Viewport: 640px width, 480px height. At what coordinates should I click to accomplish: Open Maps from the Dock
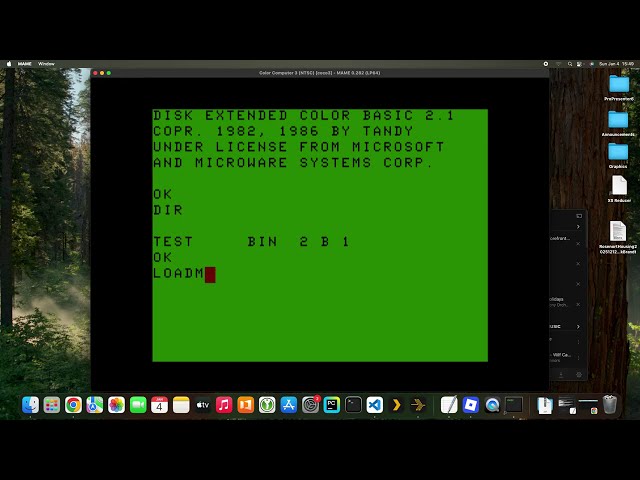[x=95, y=405]
